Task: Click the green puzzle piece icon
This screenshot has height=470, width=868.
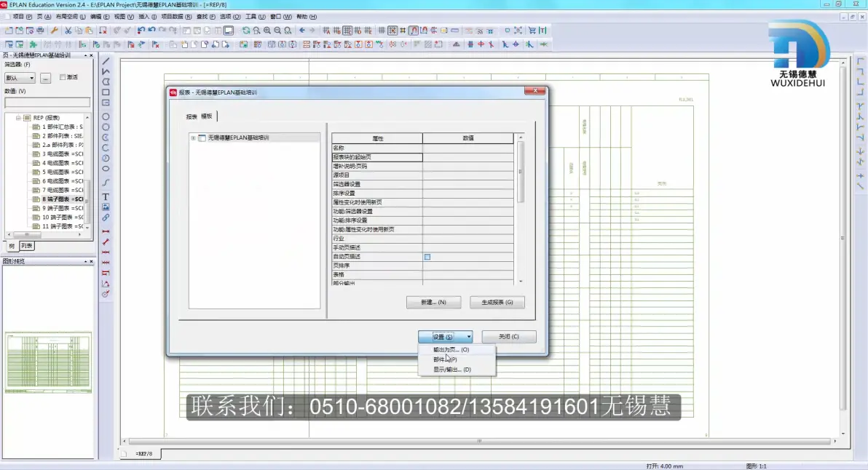Action: point(33,44)
